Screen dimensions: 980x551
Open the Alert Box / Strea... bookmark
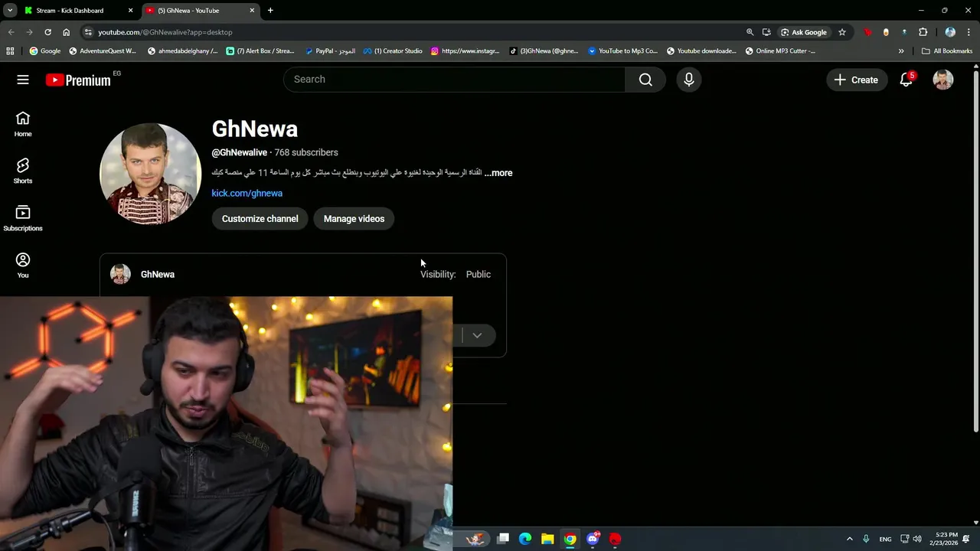[260, 51]
